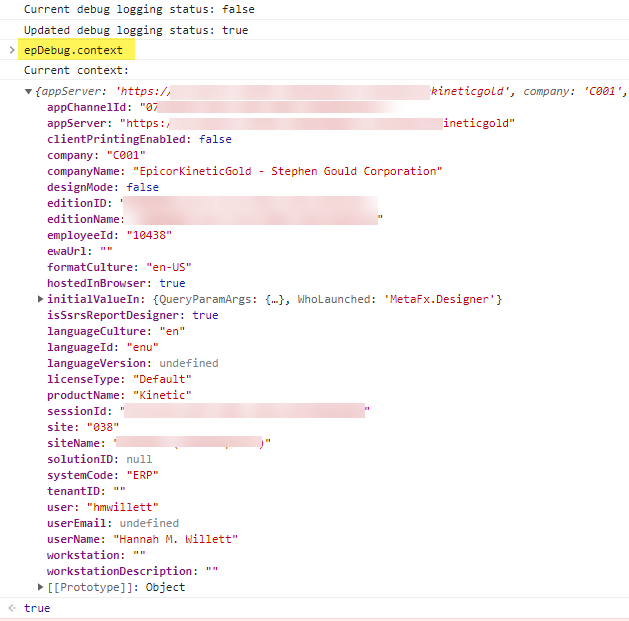Select 'Current debug logging status: false' line

[x=139, y=9]
